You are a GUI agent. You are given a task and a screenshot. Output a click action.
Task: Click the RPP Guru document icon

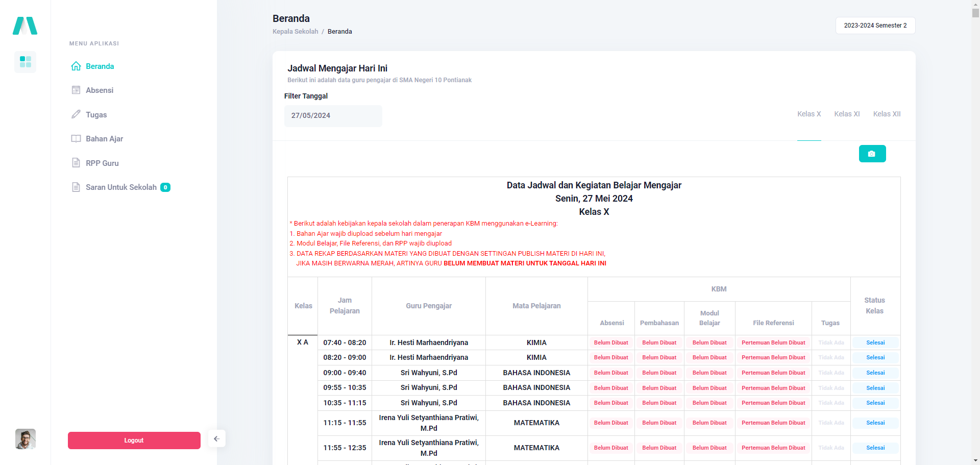[x=76, y=163]
